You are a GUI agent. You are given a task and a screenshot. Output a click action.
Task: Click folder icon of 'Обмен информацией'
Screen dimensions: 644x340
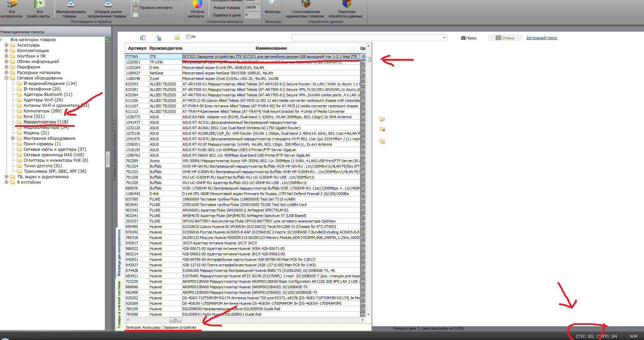tap(13, 62)
